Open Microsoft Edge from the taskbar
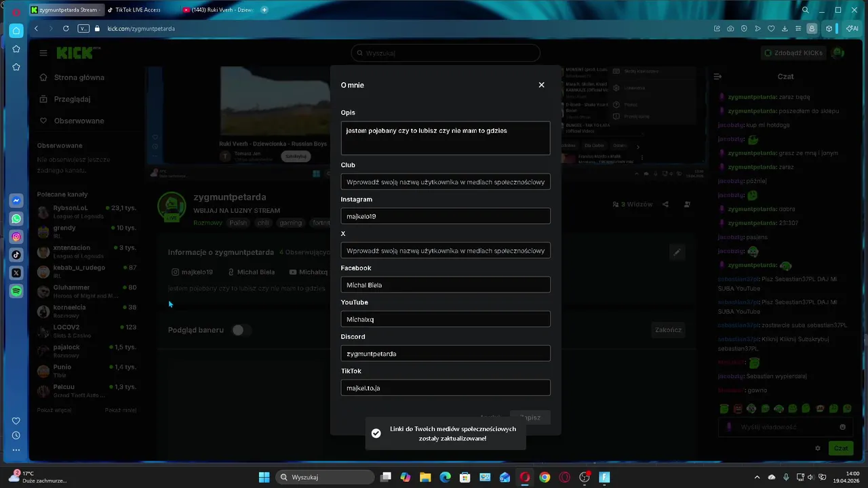The image size is (868, 488). (x=445, y=477)
